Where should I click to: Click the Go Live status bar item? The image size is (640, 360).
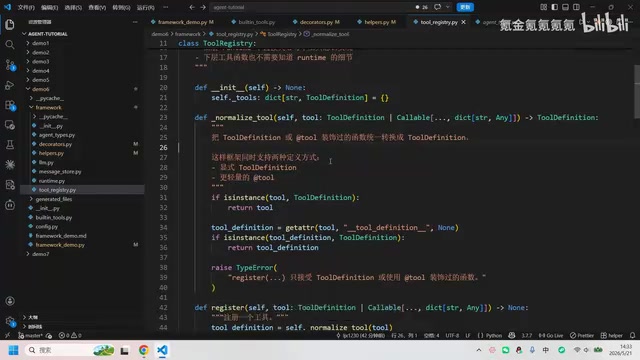point(551,336)
